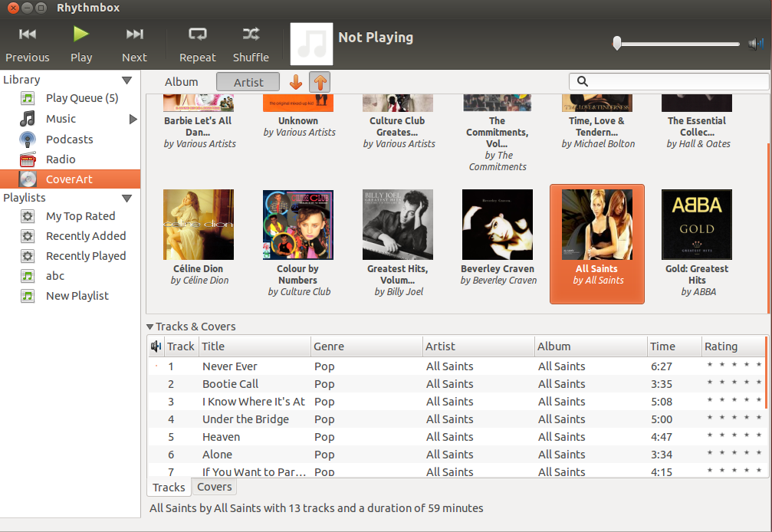
Task: Open My Top Rated playlist
Action: [x=70, y=216]
